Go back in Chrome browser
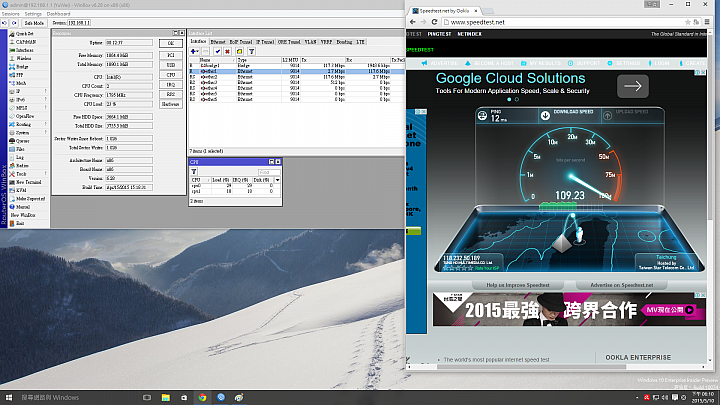The width and height of the screenshot is (720, 405). [x=412, y=22]
